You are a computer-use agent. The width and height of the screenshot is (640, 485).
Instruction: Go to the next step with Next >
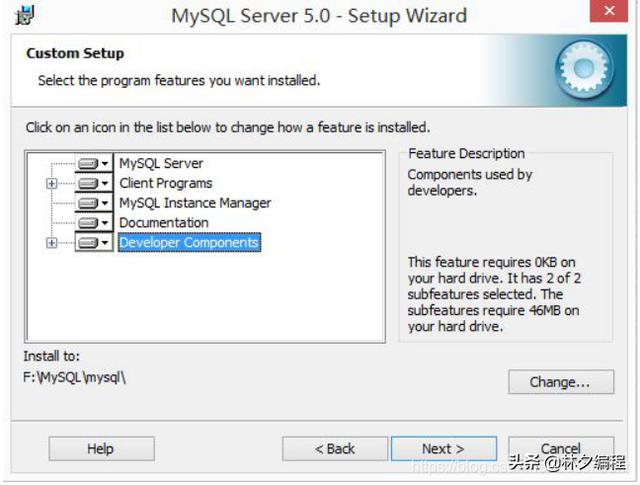coord(444,449)
